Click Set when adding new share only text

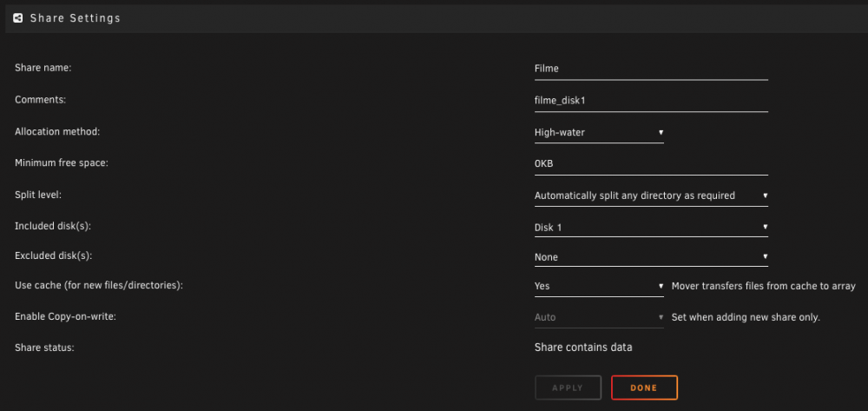coord(746,317)
